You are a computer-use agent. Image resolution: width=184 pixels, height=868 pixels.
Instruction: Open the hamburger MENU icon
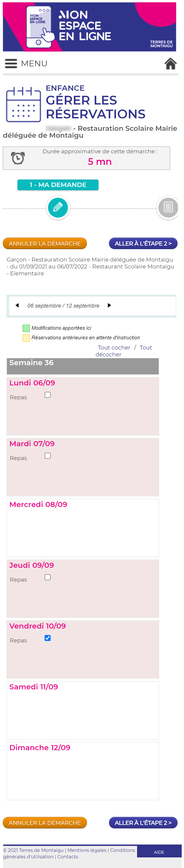[x=11, y=63]
